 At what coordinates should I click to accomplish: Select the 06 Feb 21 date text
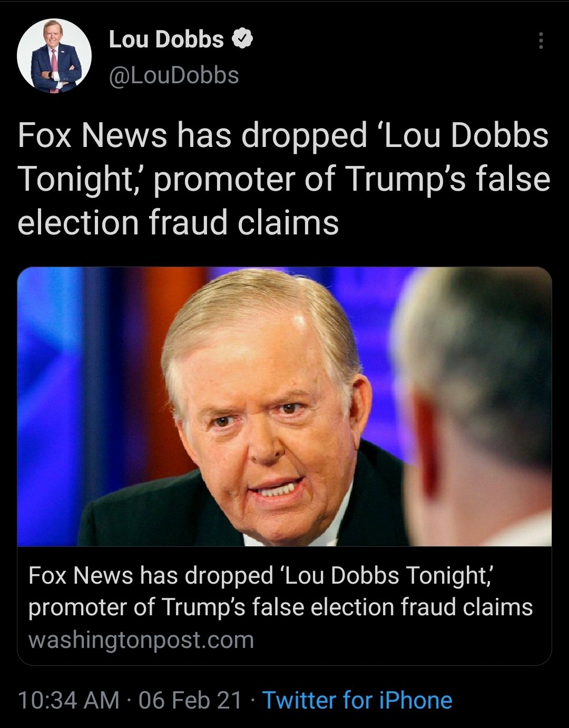[190, 700]
